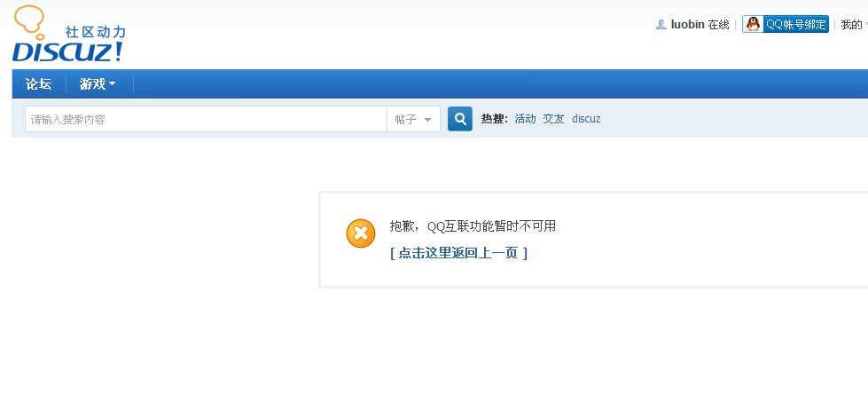Open the 论坛 forum tab
Viewport: 868px width, 395px height.
coord(39,84)
